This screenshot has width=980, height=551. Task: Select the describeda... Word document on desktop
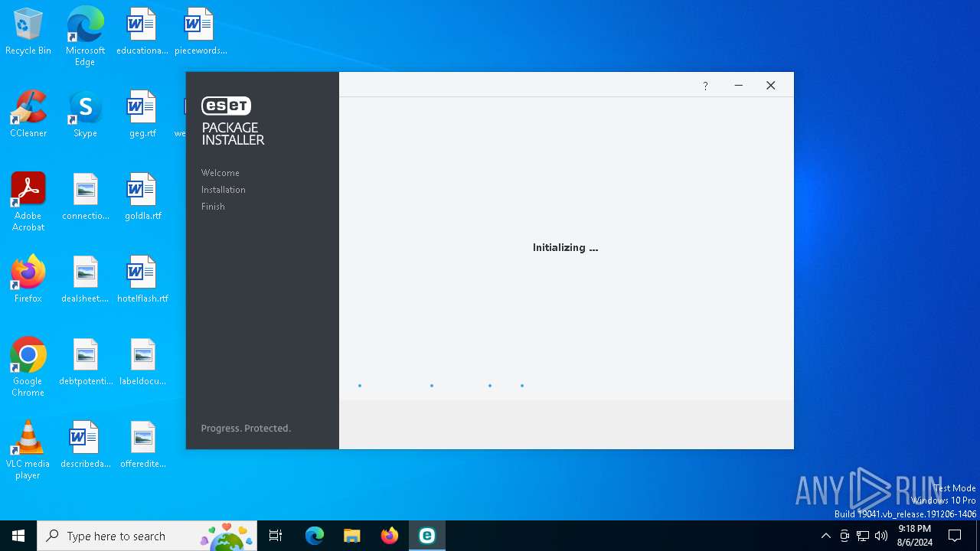[x=85, y=445]
